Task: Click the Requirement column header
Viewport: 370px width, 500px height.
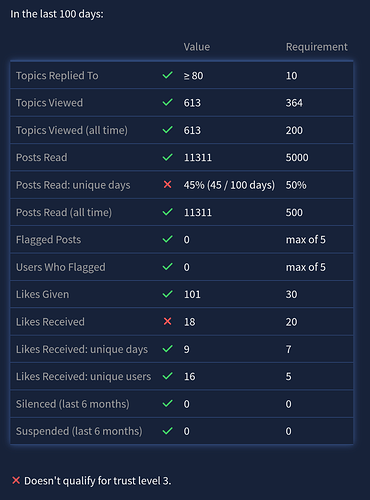Action: point(317,47)
